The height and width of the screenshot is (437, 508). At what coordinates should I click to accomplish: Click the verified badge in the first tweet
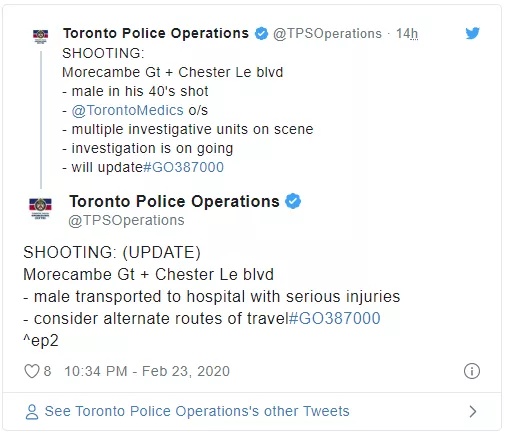(261, 33)
